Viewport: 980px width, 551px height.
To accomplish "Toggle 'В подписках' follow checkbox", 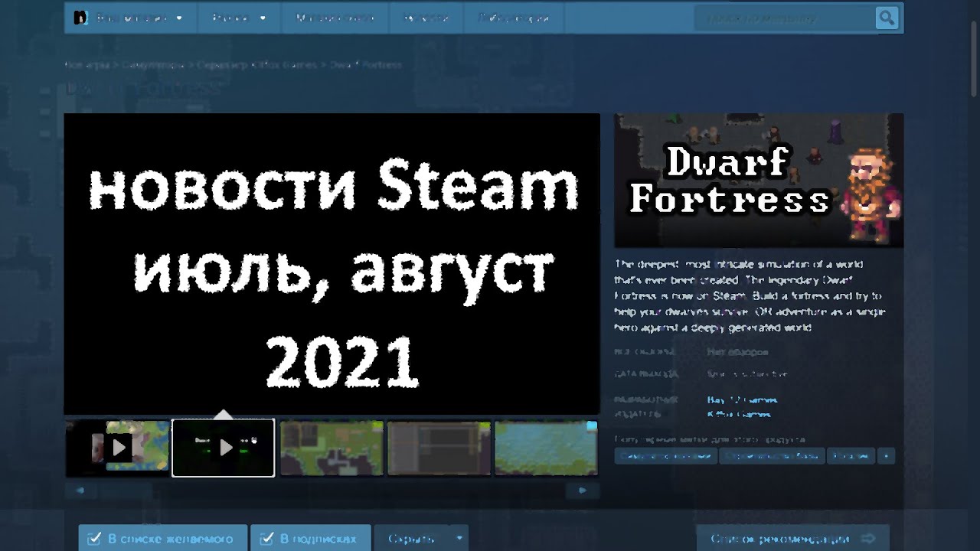I will click(267, 539).
